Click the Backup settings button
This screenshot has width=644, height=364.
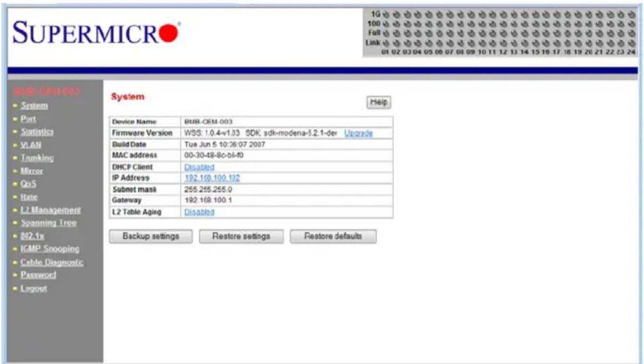tap(151, 236)
